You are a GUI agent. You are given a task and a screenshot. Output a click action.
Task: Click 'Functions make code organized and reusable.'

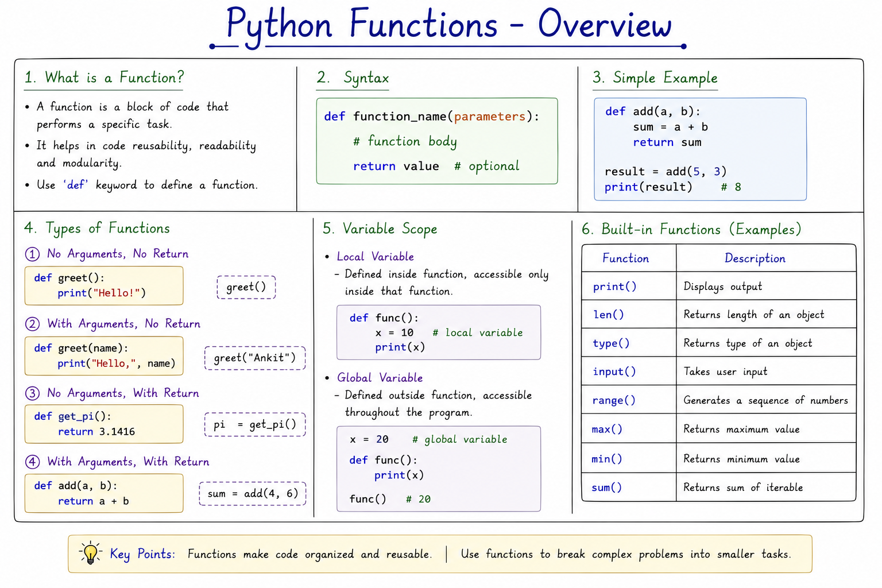click(310, 554)
